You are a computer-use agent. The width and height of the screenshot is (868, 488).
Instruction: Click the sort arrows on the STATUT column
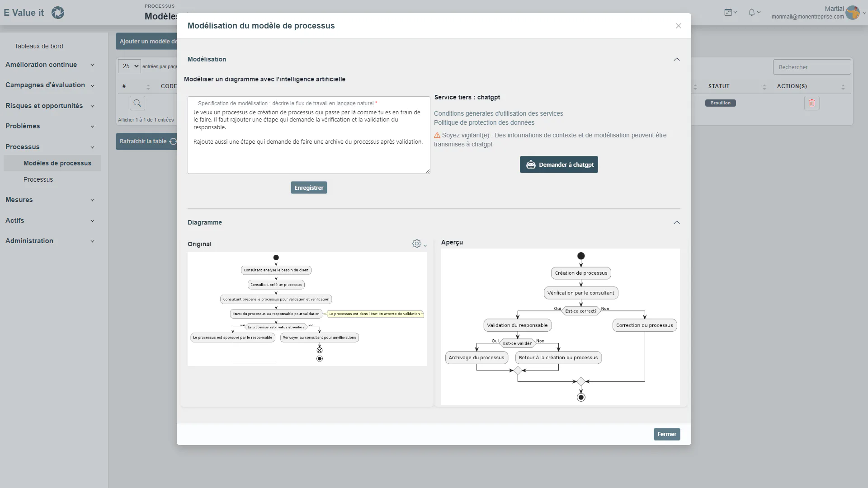(764, 87)
